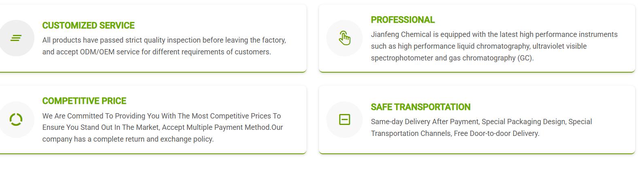Click the "Same-day Delivery After Payment" text
This screenshot has width=644, height=170.
coord(425,122)
